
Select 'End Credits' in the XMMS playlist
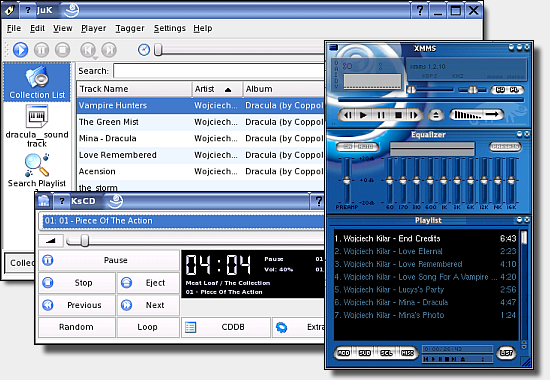(x=425, y=239)
